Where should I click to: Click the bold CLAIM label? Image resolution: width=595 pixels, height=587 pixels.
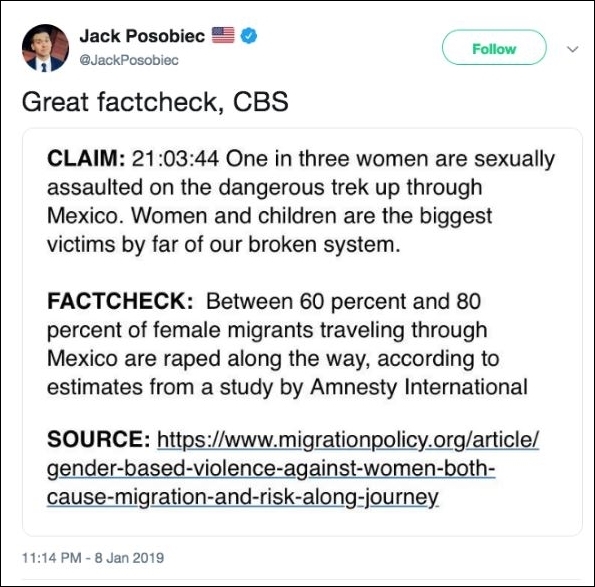pos(86,158)
